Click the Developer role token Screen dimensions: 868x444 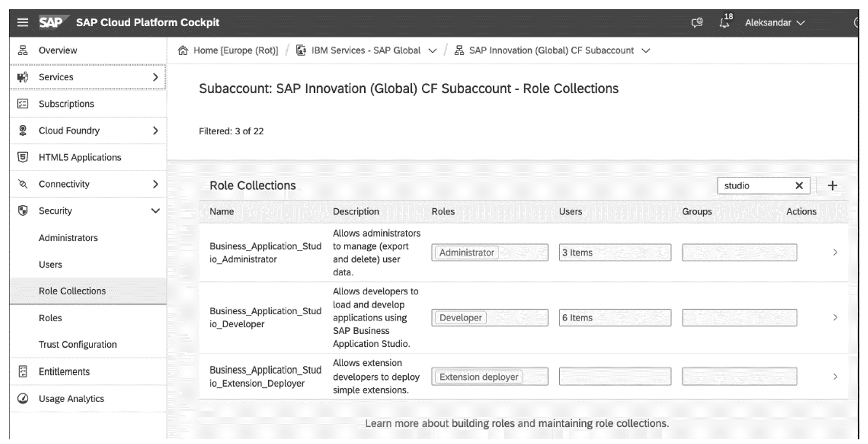pos(460,317)
